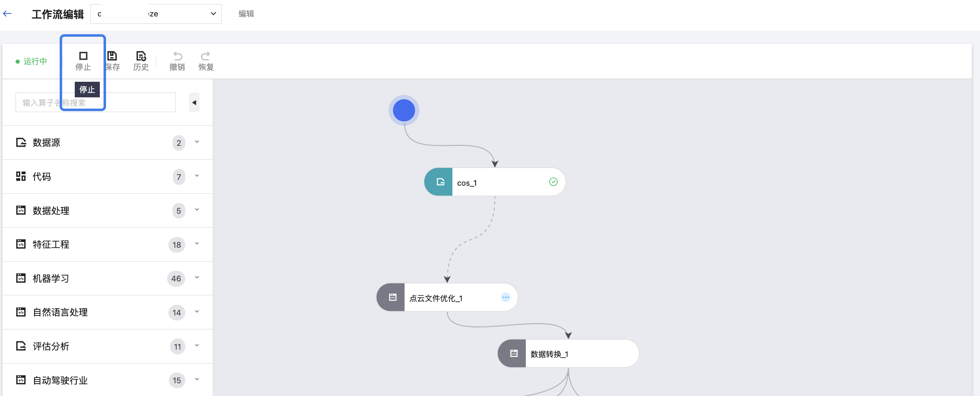Select the 自动驾驶行业 category item
The width and height of the screenshot is (980, 396).
[x=60, y=380]
